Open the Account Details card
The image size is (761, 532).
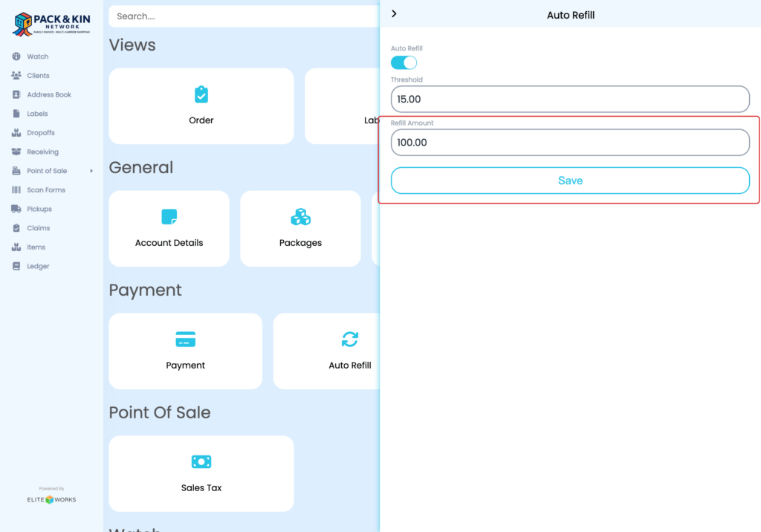(169, 228)
